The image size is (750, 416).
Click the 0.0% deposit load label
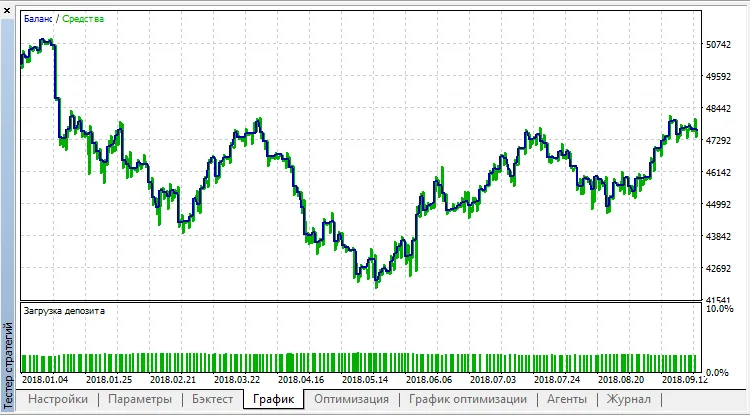coord(717,372)
